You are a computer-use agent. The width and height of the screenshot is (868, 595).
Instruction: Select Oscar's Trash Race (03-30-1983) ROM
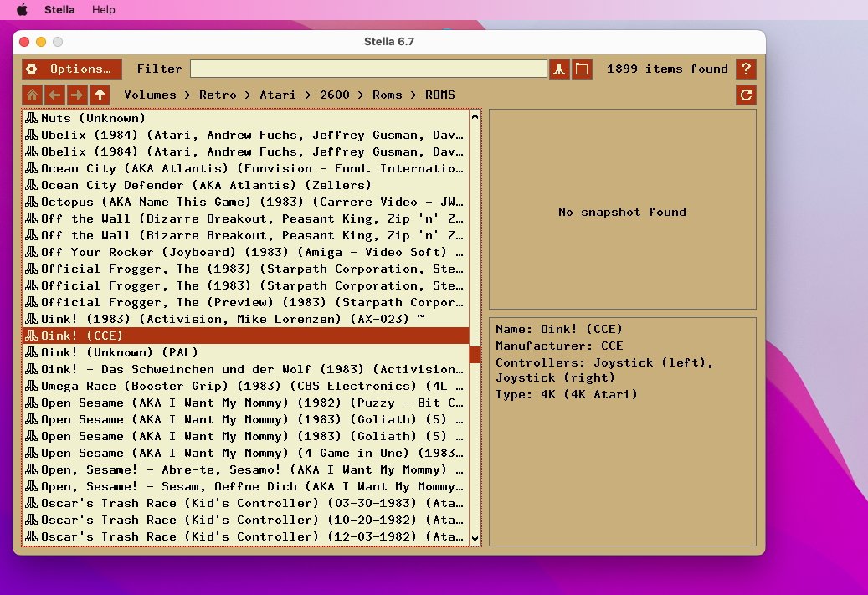245,503
